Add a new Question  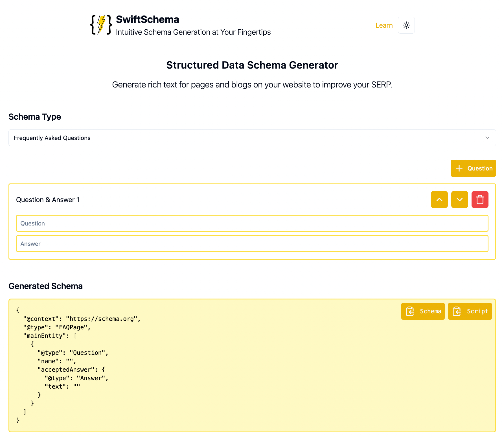[x=473, y=168]
